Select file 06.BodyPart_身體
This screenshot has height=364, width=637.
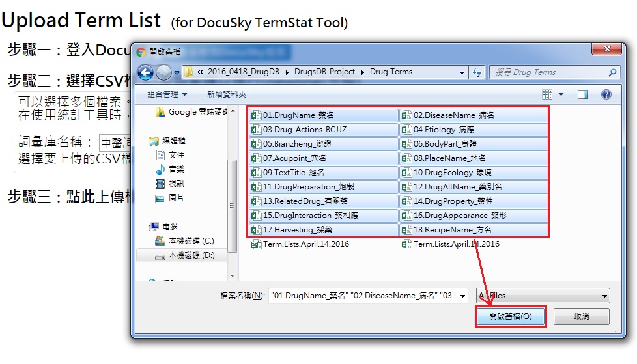point(474,144)
